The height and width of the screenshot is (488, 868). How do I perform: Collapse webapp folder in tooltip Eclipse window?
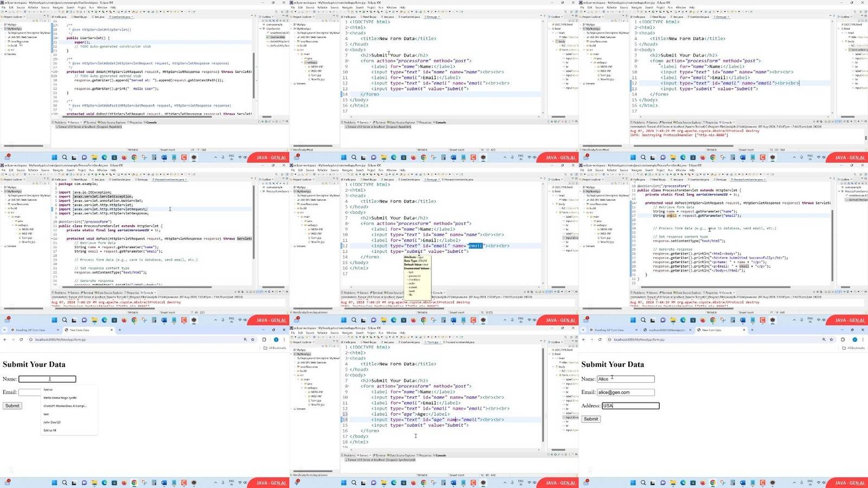click(x=302, y=225)
